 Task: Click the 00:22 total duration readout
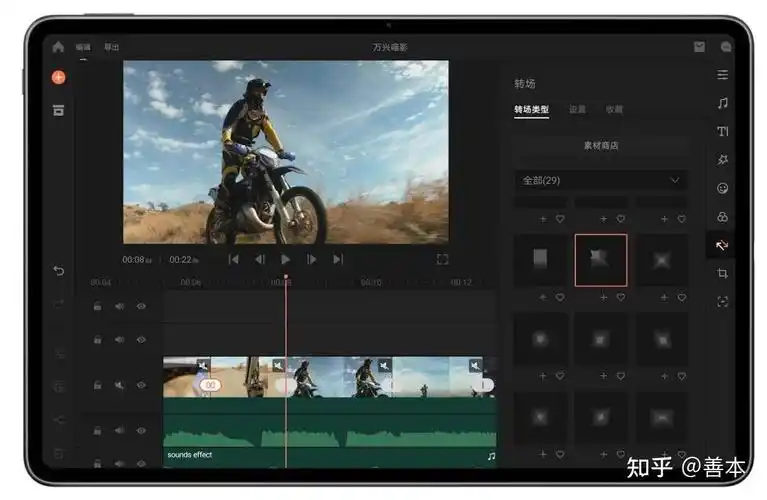pos(184,260)
